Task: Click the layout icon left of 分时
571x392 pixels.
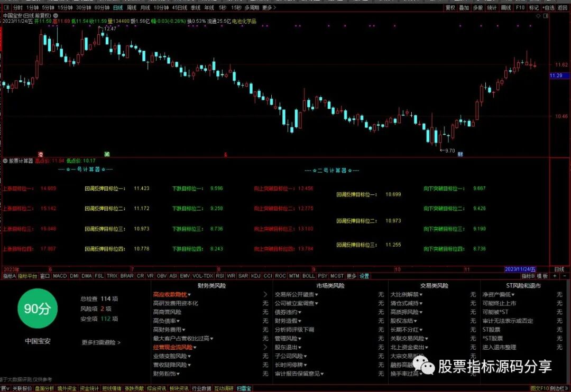Action: 6,7
